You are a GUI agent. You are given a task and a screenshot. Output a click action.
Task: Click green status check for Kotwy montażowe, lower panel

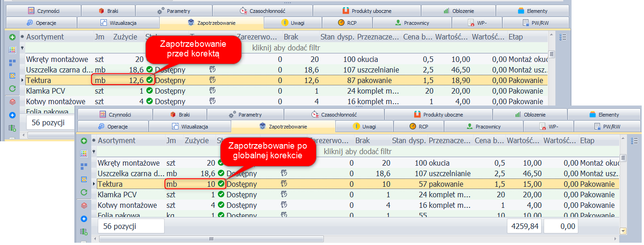(x=221, y=205)
